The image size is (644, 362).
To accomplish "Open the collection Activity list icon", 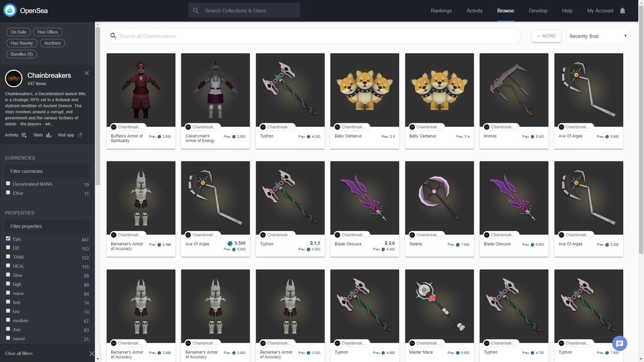I will [24, 135].
